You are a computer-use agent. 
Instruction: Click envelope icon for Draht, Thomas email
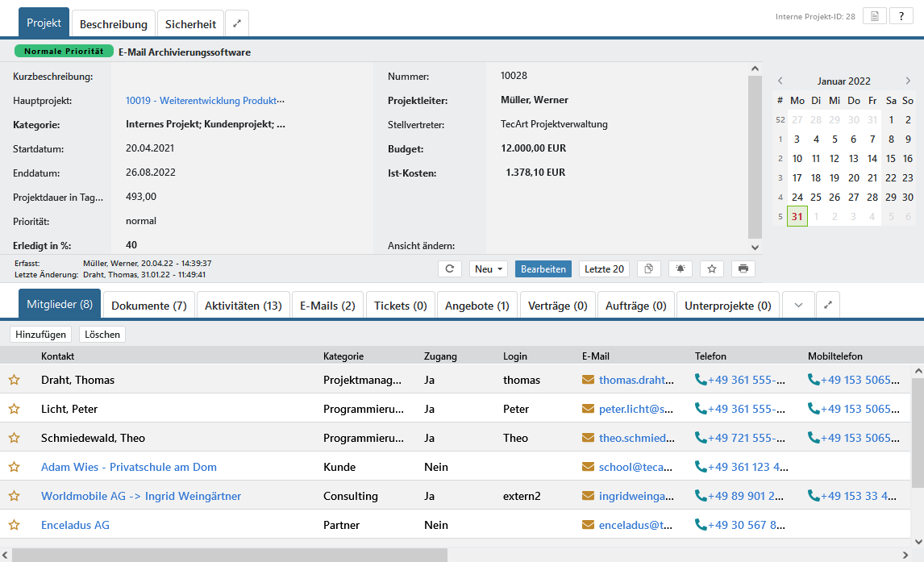[x=588, y=380]
